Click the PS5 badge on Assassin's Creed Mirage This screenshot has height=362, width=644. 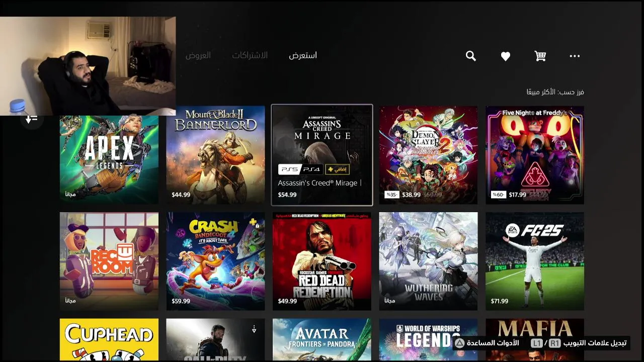point(290,169)
